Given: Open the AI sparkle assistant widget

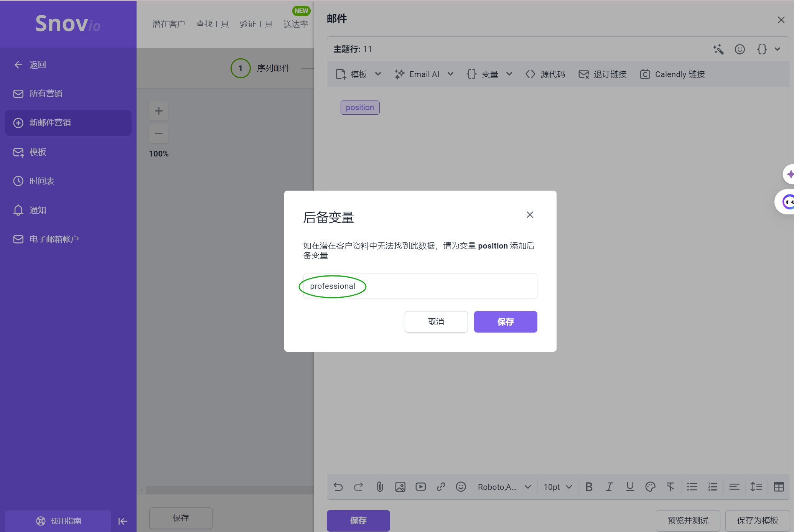Looking at the screenshot, I should (789, 175).
